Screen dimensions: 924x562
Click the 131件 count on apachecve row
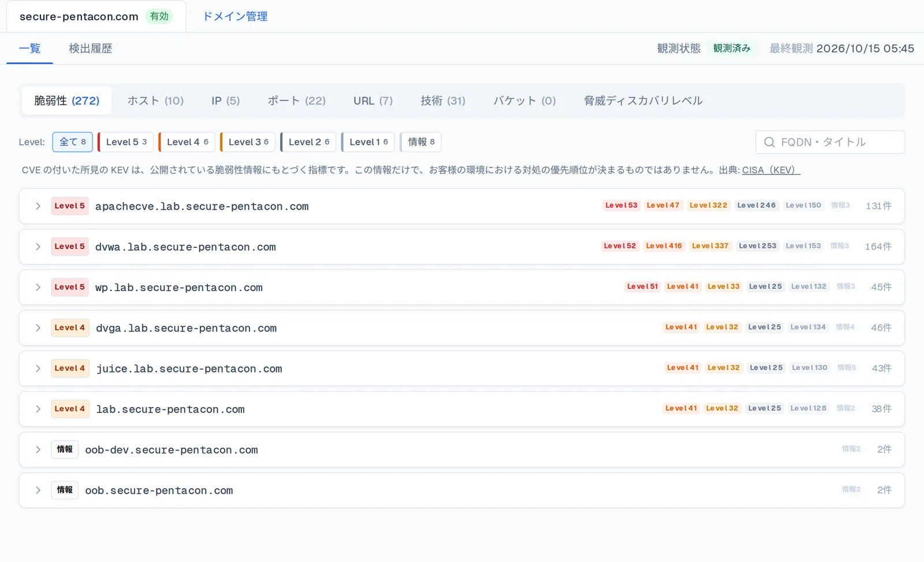click(x=878, y=206)
